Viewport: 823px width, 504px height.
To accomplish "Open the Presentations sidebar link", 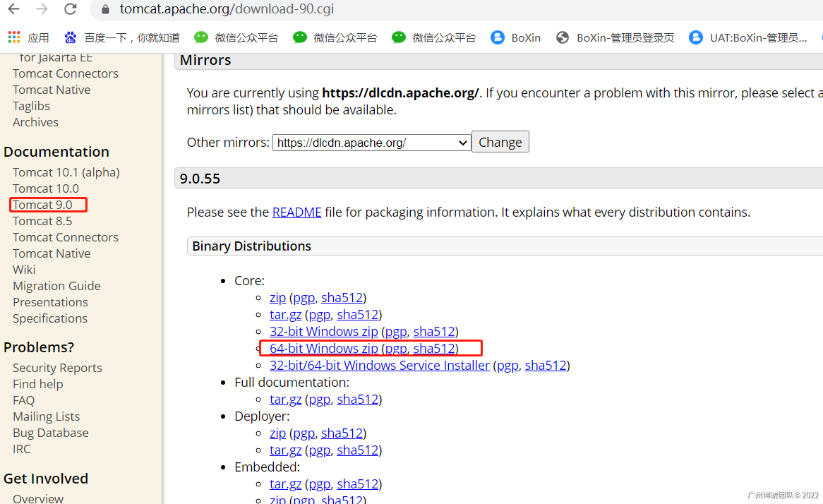I will coord(50,302).
